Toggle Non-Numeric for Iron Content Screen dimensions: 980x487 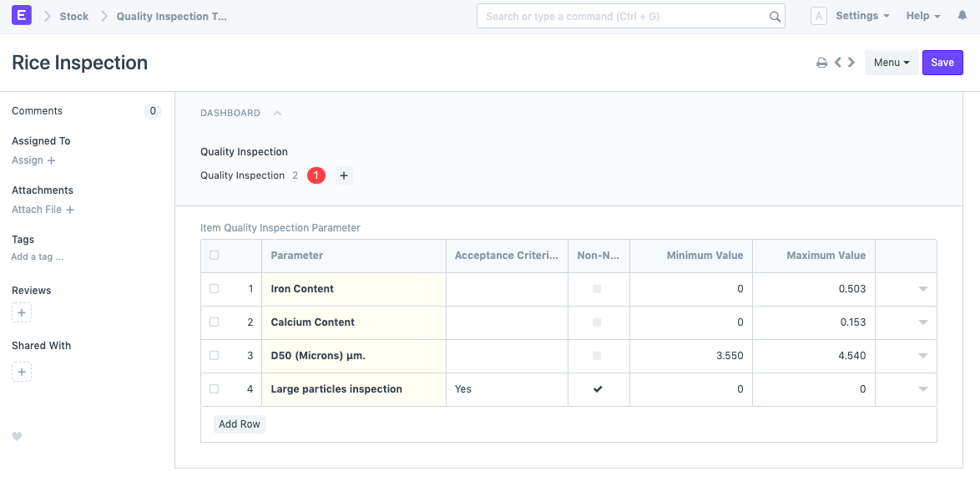(597, 289)
